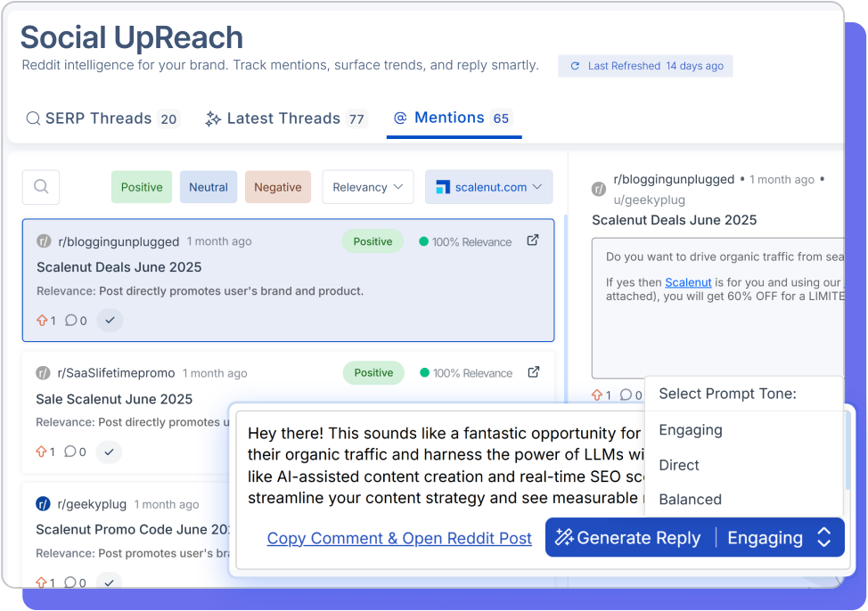Viewport: 868px width, 611px height.
Task: Click the search magnifier box
Action: 41,187
